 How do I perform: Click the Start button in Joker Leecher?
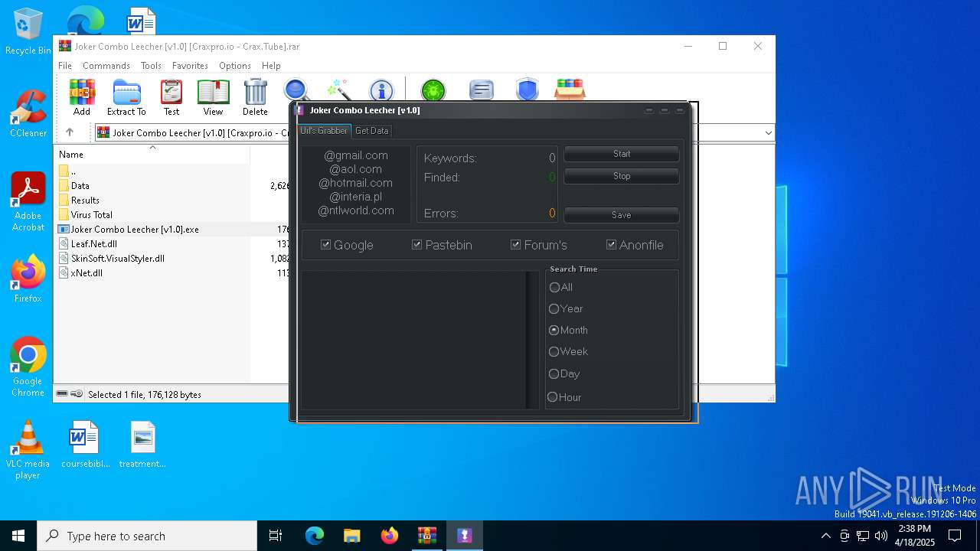click(x=622, y=154)
